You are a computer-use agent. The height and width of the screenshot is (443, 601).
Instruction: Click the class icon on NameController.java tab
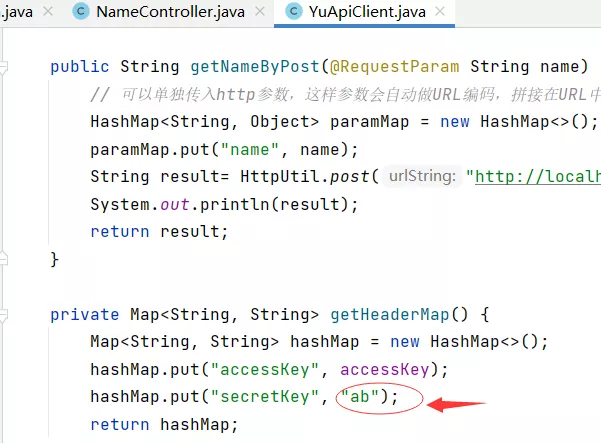point(81,11)
